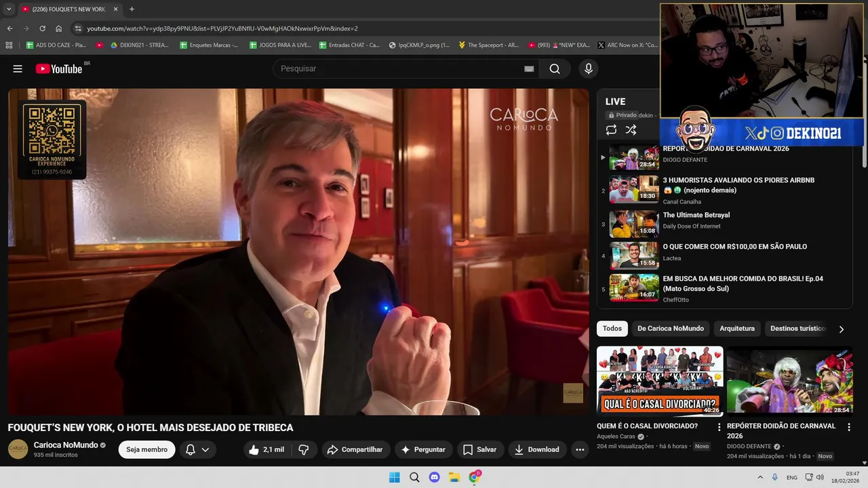Screen dimensions: 868x488
Task: Select De Carioca NoMundo filter chip
Action: coord(671,329)
